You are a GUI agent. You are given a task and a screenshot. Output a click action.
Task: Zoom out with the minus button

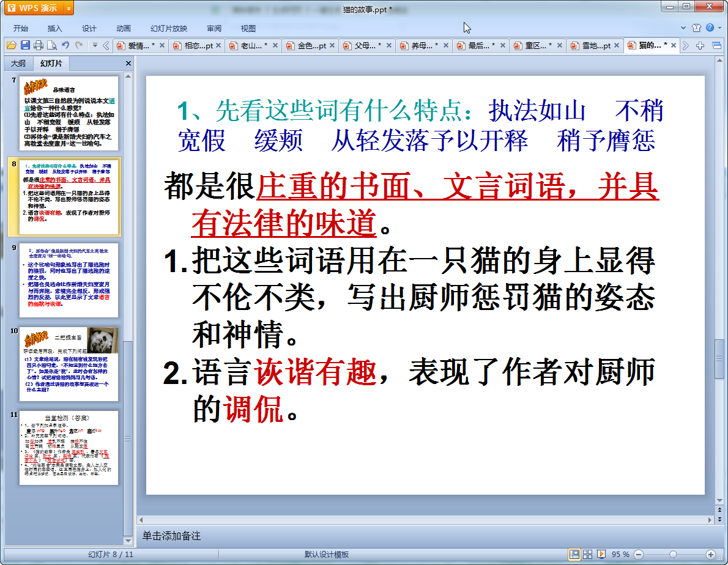pos(639,555)
